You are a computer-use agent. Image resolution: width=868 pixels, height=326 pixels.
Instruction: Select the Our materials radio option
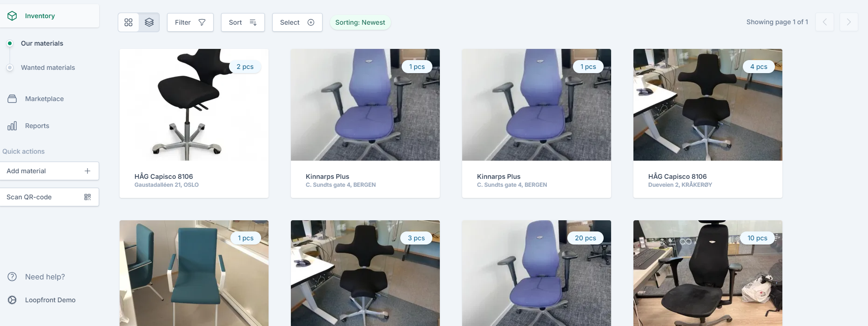(x=10, y=43)
